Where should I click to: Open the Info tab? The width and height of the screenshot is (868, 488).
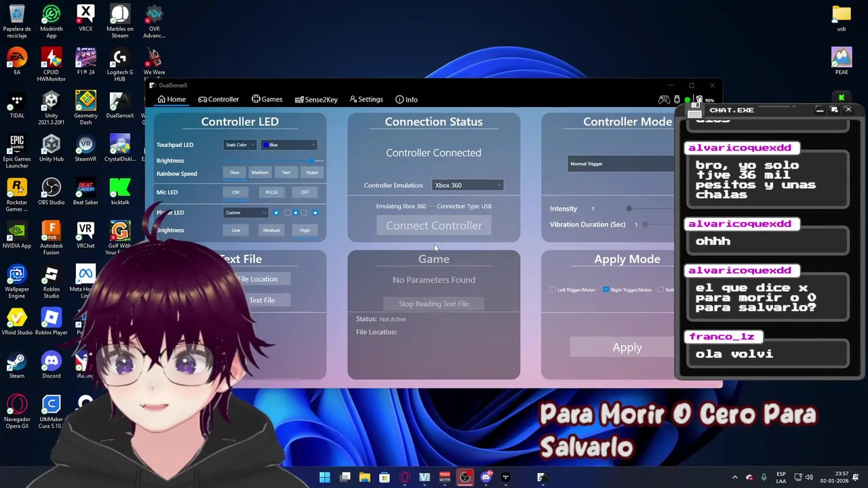(x=406, y=99)
